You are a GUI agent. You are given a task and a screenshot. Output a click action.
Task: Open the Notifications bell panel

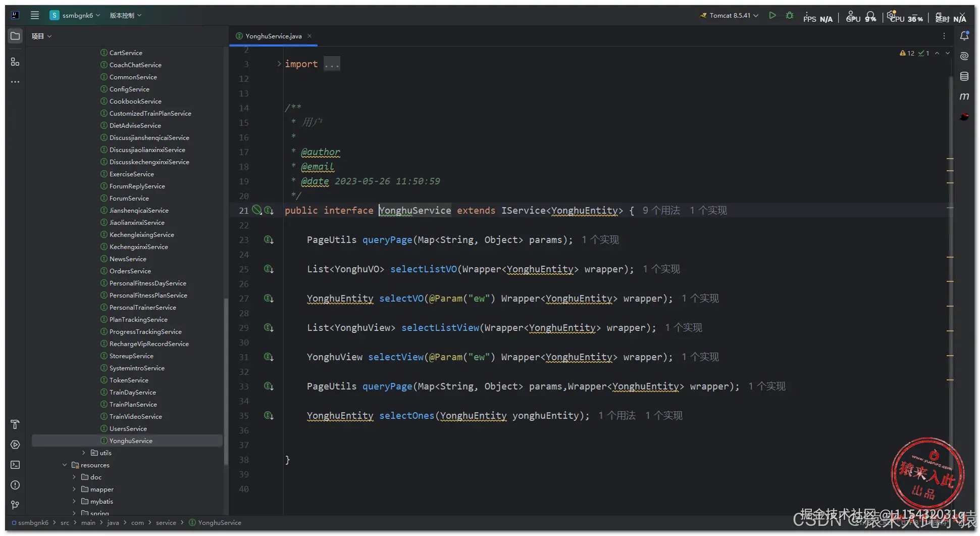tap(964, 36)
